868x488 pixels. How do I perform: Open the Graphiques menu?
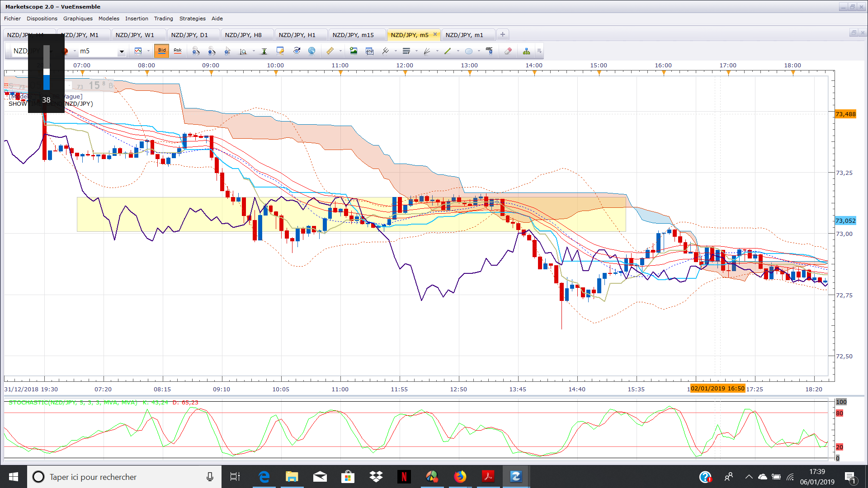pyautogui.click(x=78, y=19)
